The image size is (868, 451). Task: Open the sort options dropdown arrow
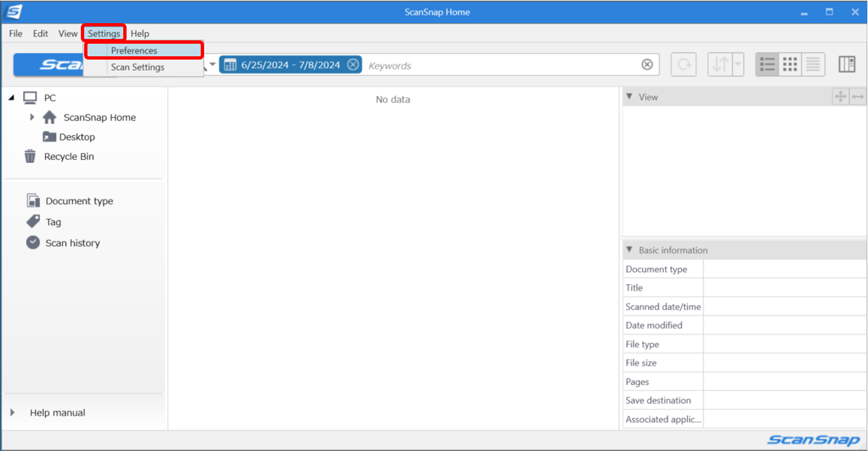coord(738,64)
